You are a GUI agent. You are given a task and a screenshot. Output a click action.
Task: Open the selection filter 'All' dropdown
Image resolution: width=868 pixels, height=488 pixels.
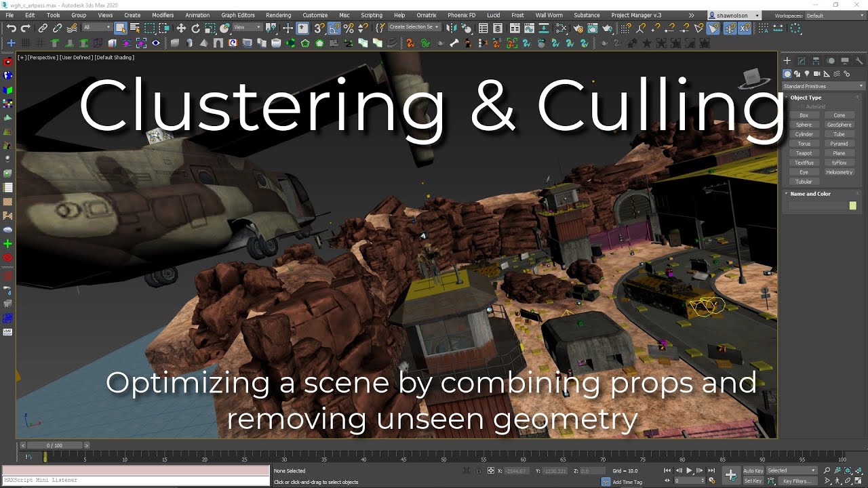[96, 28]
